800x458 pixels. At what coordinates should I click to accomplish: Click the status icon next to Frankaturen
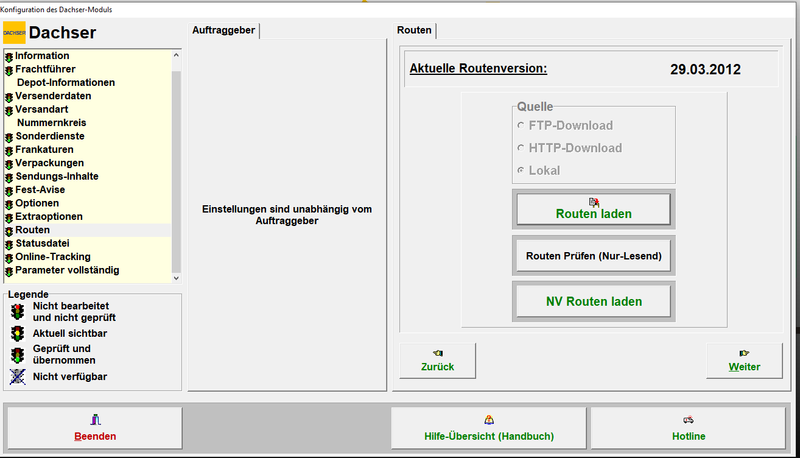tap(9, 150)
